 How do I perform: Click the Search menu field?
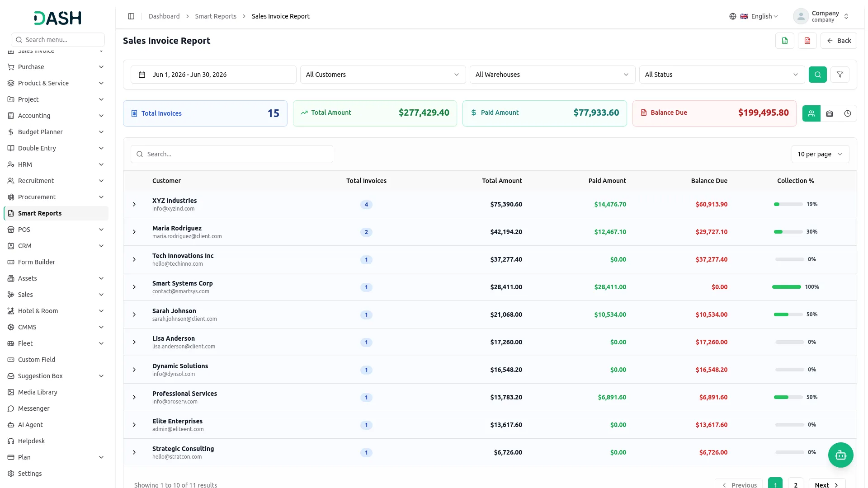click(x=58, y=40)
